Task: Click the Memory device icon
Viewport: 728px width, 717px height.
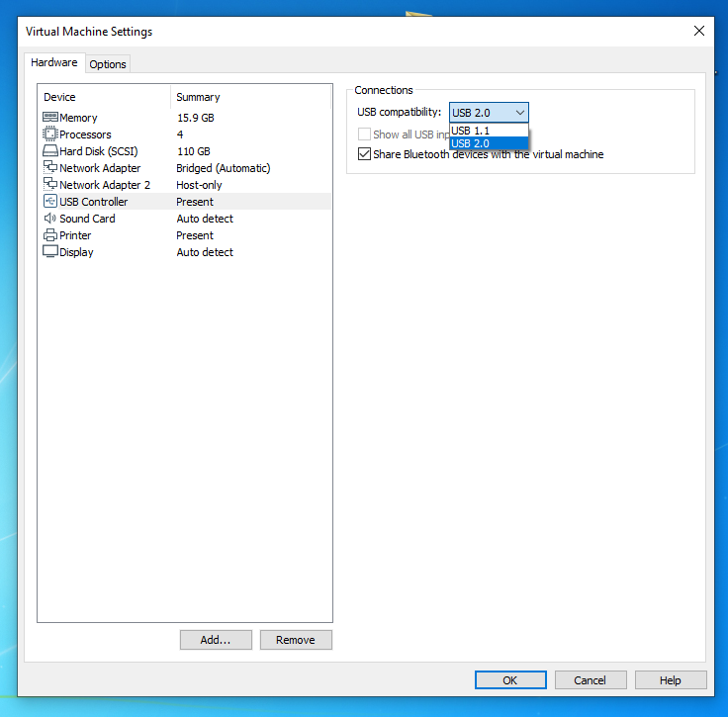Action: pyautogui.click(x=50, y=118)
